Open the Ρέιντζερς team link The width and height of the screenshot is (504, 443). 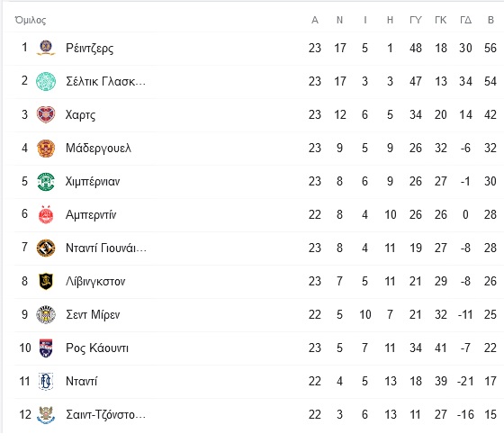tap(90, 48)
